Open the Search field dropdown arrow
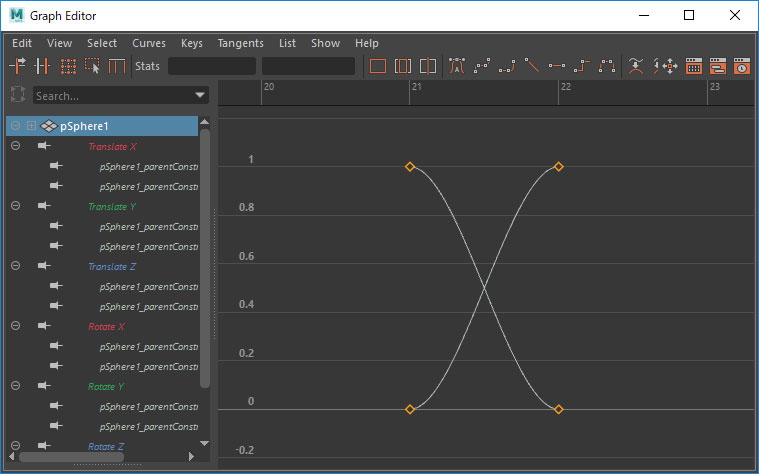Screen dimensions: 759x474 click(200, 95)
